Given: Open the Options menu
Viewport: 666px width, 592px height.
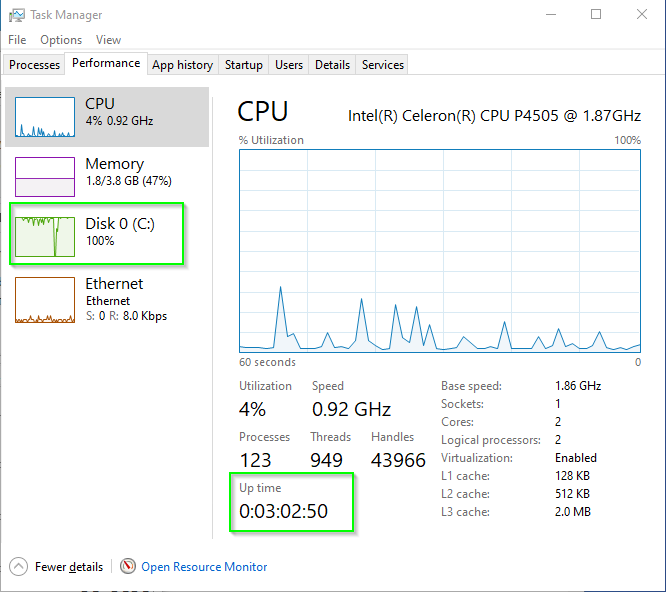Looking at the screenshot, I should coord(61,40).
